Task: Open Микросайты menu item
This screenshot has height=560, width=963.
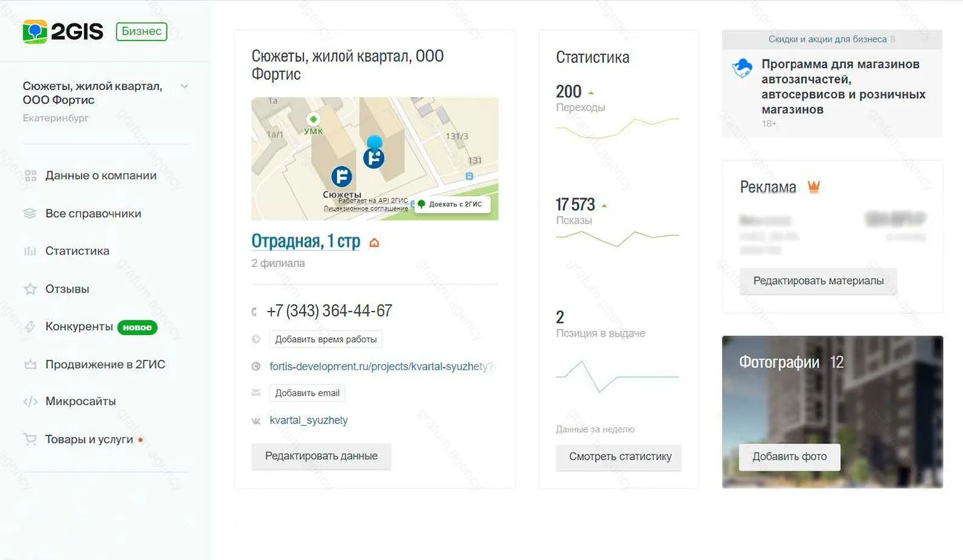Action: coord(80,401)
